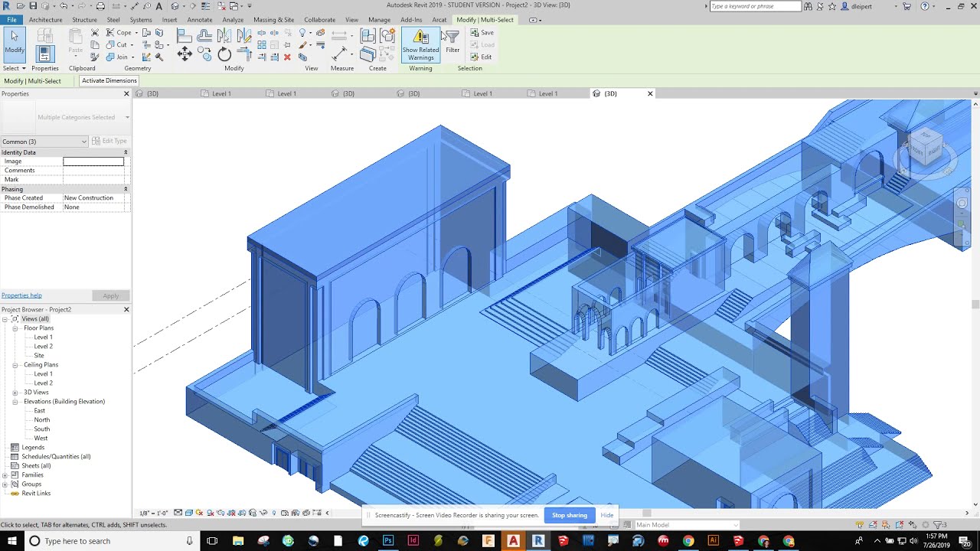Expand the Groups node
Viewport: 980px width, 551px height.
[5, 484]
